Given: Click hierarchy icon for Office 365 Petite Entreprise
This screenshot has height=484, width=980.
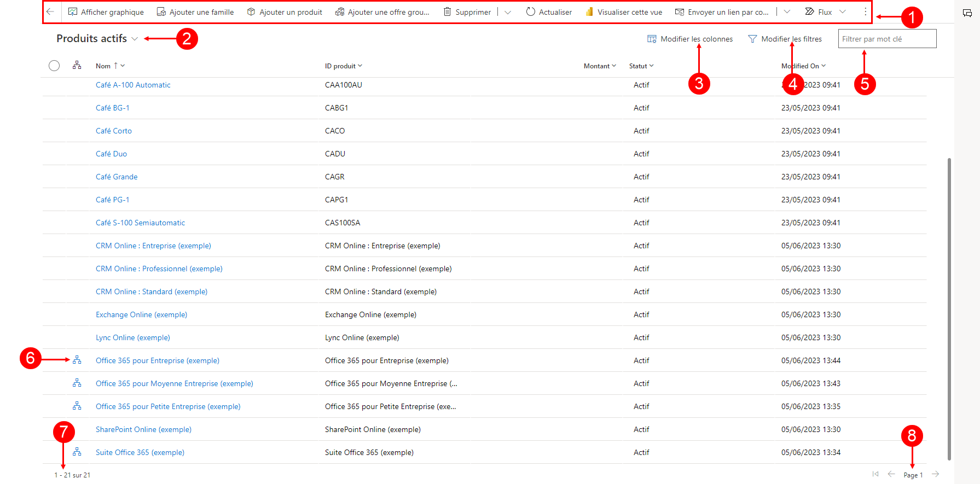Looking at the screenshot, I should (77, 406).
